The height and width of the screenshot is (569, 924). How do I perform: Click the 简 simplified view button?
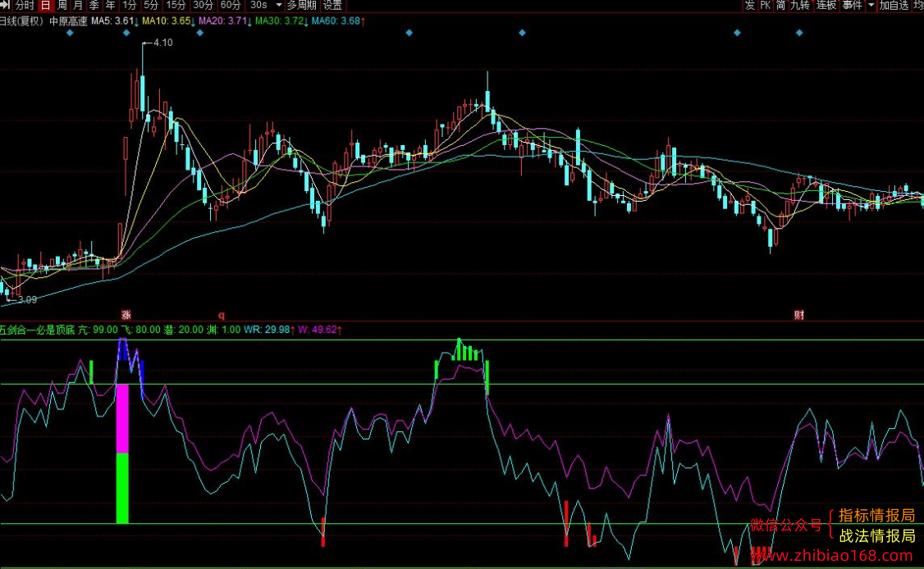click(x=780, y=5)
